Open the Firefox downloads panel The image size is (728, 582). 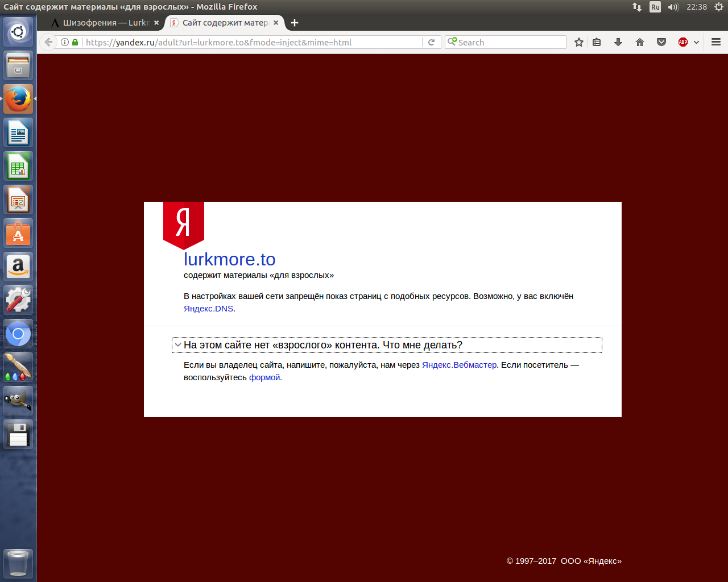[x=618, y=42]
